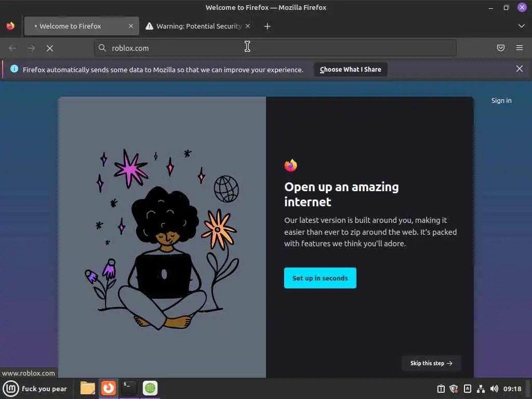Click the Choose What I Share button
The height and width of the screenshot is (399, 532).
pos(351,69)
